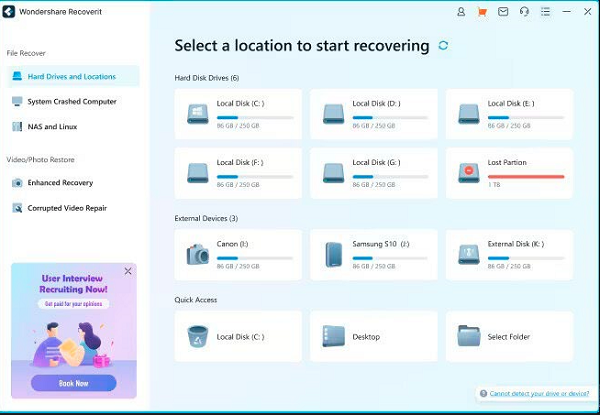600x415 pixels.
Task: Open System Crashed Computer section
Action: pyautogui.click(x=73, y=101)
